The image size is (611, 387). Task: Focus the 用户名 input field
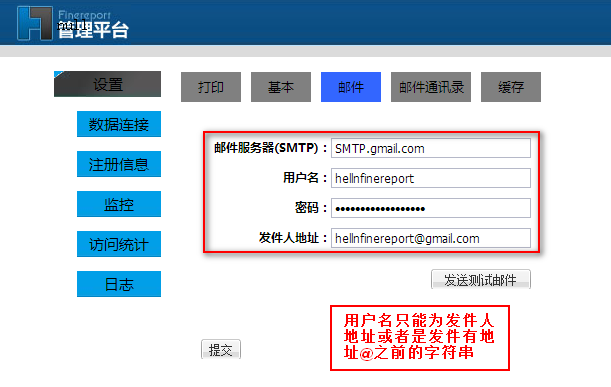coord(431,178)
